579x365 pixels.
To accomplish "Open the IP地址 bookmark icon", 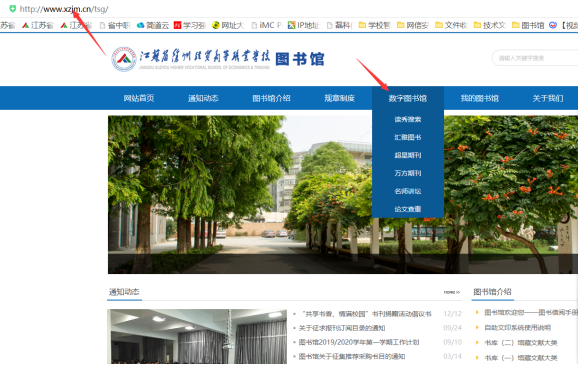I will (x=291, y=25).
